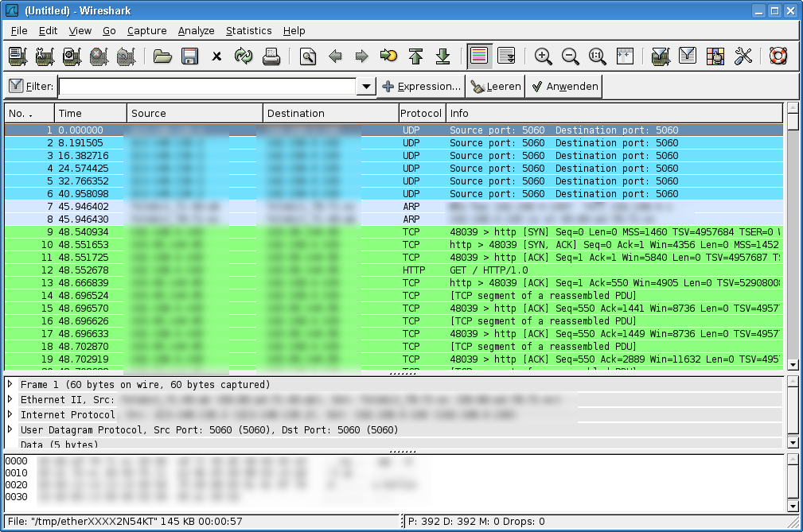Sort by the Destination column header
This screenshot has height=532, width=803.
[331, 113]
